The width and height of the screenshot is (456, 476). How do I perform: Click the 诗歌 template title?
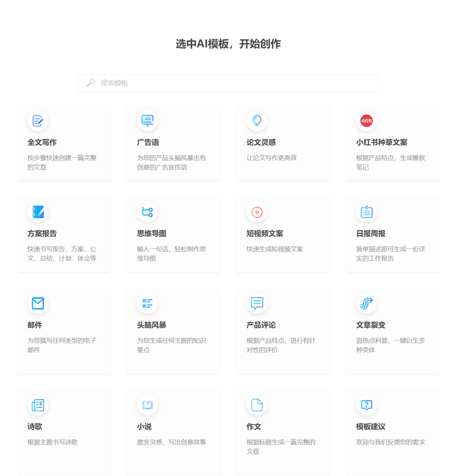tap(35, 427)
